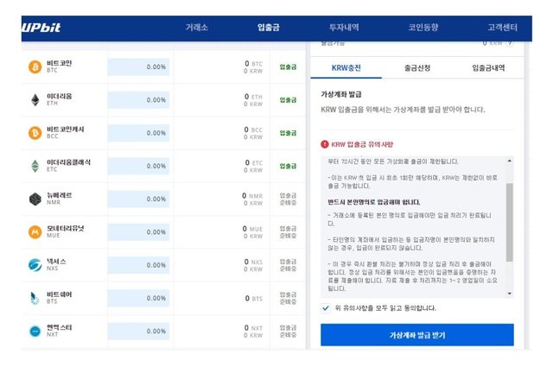Click the NXT coin icon
The height and width of the screenshot is (392, 553).
[35, 331]
